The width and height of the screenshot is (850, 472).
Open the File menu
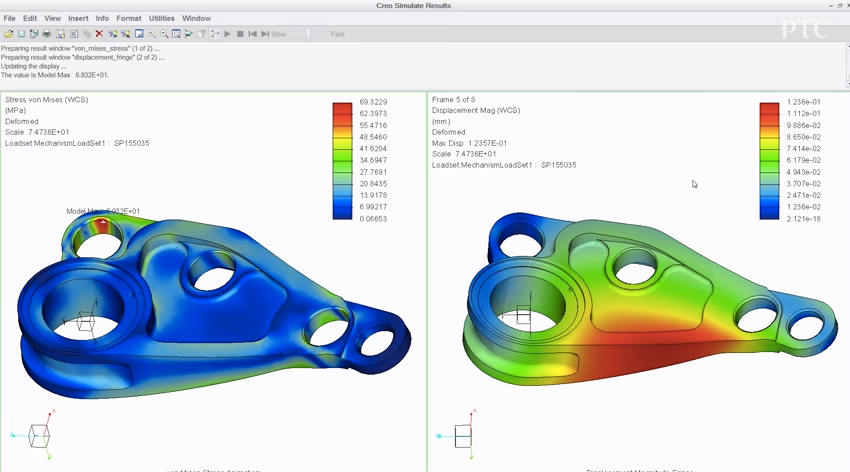(9, 18)
